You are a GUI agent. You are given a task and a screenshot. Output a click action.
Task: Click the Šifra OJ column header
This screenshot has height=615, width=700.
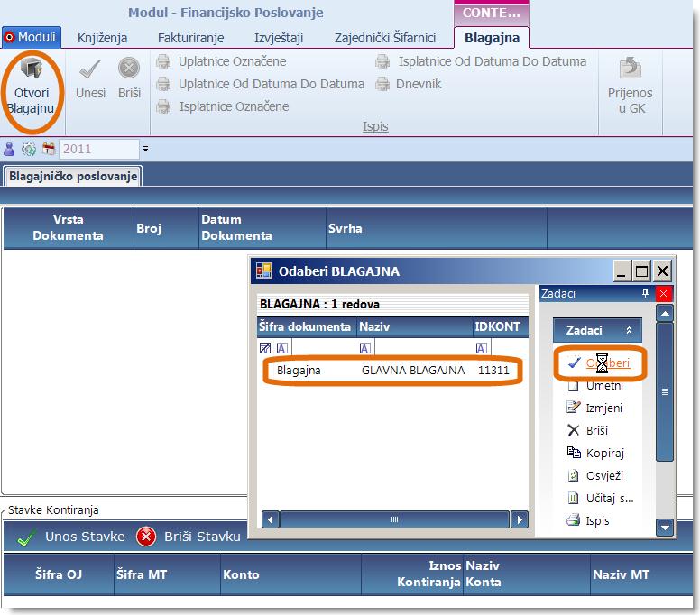[59, 574]
